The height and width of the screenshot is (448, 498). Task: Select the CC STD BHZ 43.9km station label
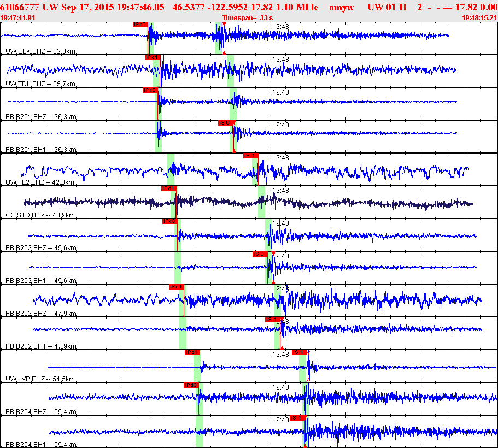click(40, 215)
